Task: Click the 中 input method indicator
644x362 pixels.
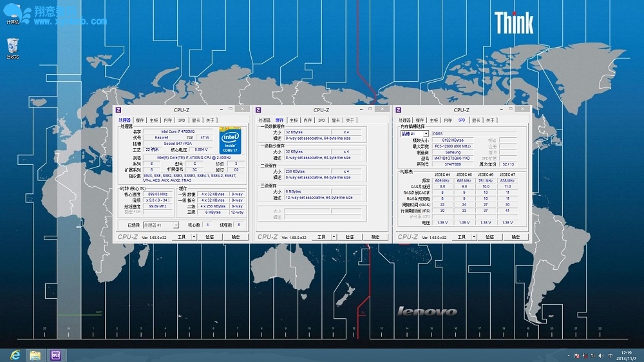Action: pyautogui.click(x=611, y=356)
